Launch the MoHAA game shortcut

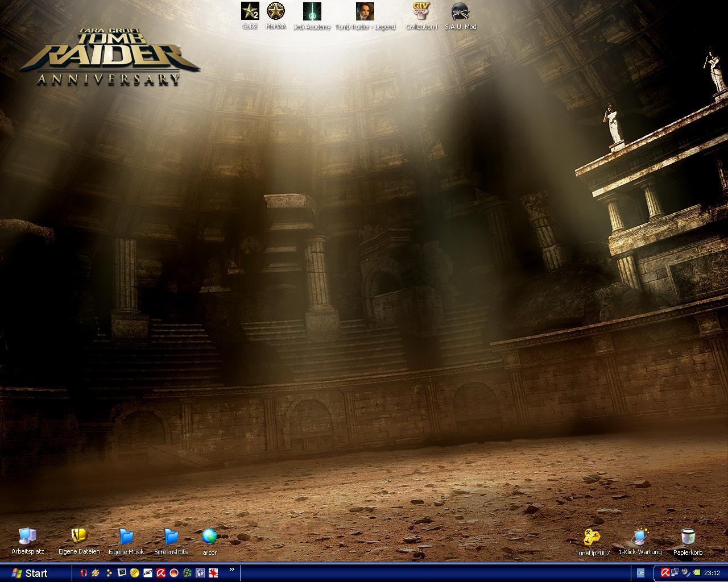(276, 15)
